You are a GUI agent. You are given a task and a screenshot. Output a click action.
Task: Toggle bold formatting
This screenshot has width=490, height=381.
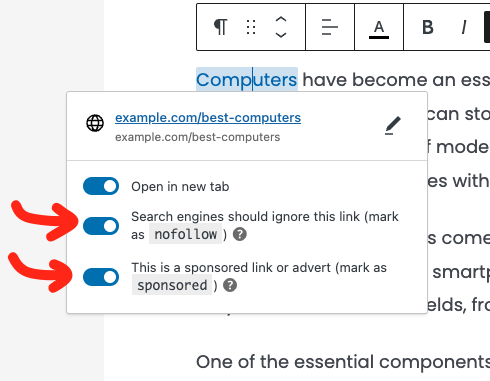click(x=428, y=27)
